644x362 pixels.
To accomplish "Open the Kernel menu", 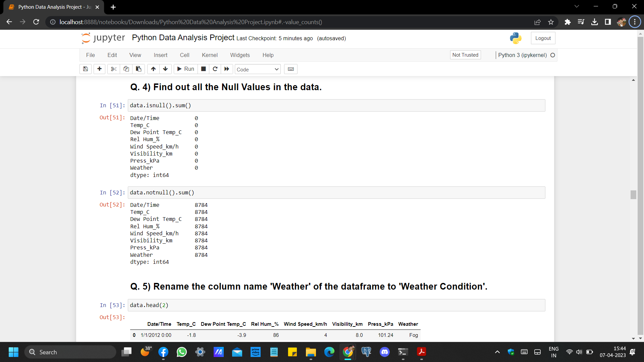I will 210,55.
